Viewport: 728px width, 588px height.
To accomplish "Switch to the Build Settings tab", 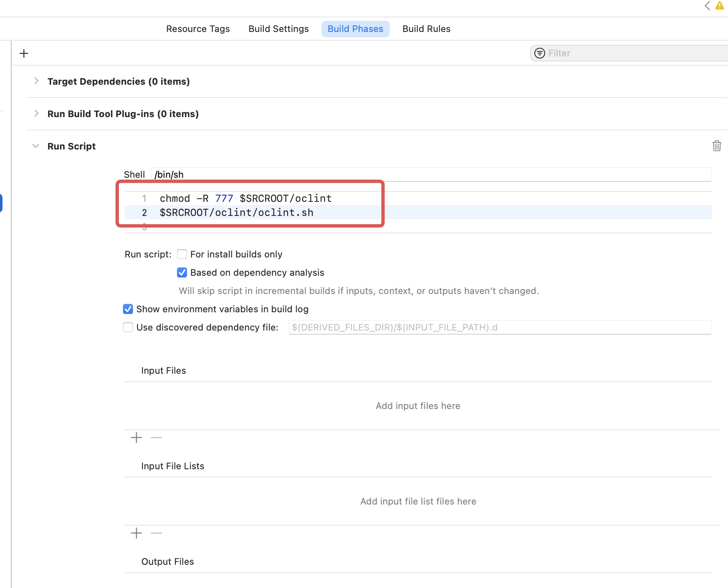I will pos(278,29).
